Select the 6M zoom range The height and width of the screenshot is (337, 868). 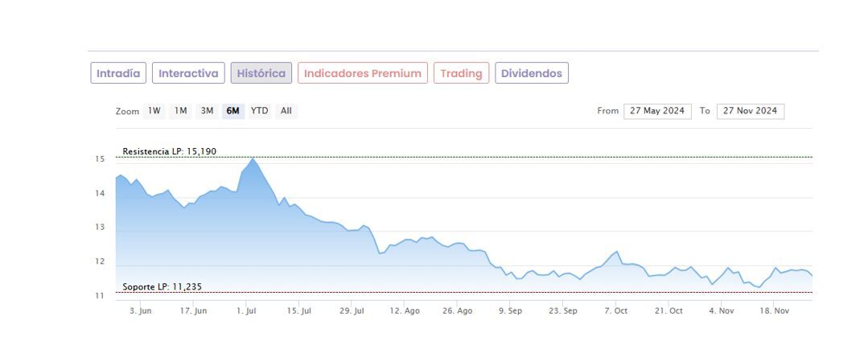coord(233,111)
